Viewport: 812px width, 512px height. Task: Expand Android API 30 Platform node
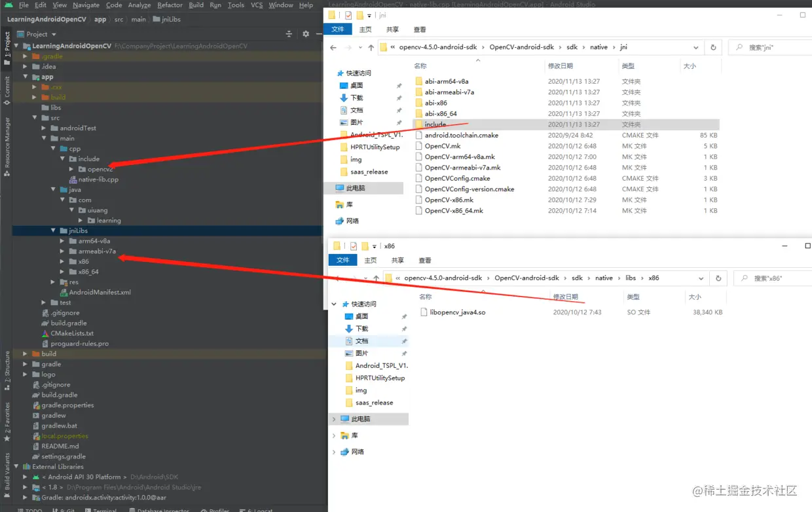26,477
